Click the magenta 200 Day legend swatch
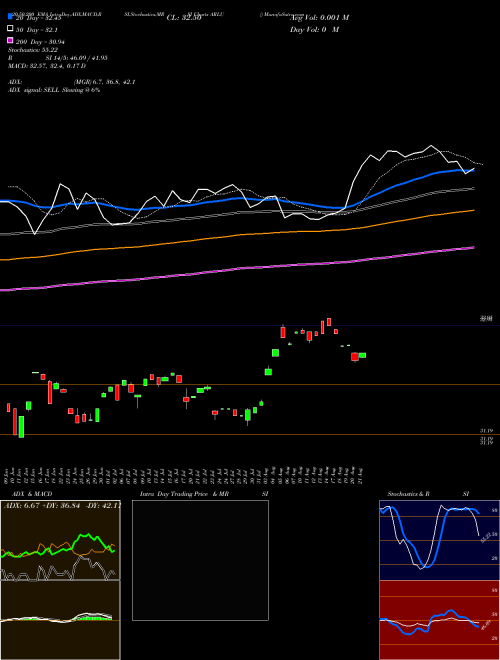500x660 pixels. tap(10, 40)
